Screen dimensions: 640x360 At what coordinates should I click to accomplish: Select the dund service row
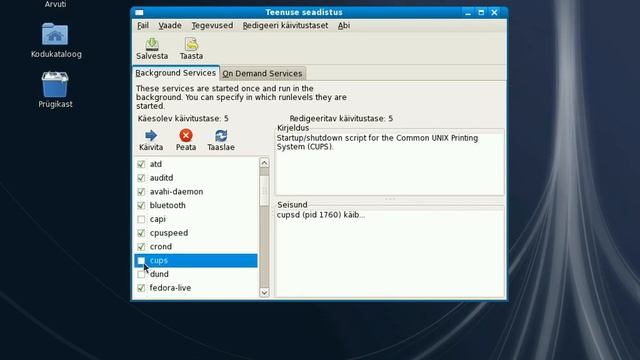196,274
